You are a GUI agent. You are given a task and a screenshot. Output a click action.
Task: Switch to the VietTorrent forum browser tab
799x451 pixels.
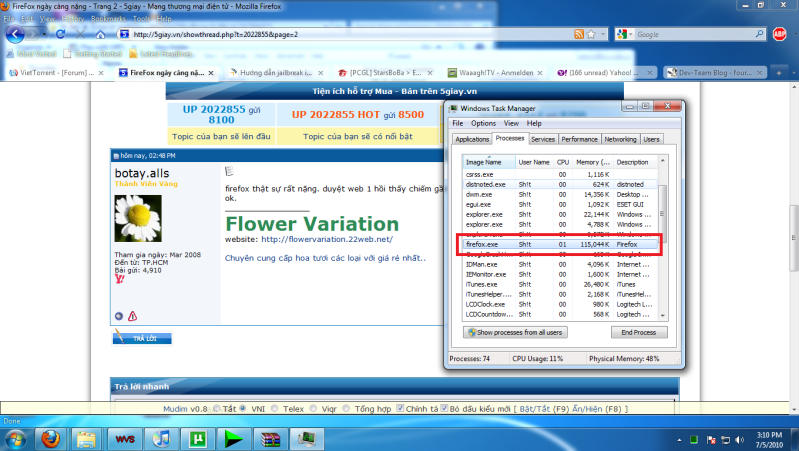pos(58,73)
